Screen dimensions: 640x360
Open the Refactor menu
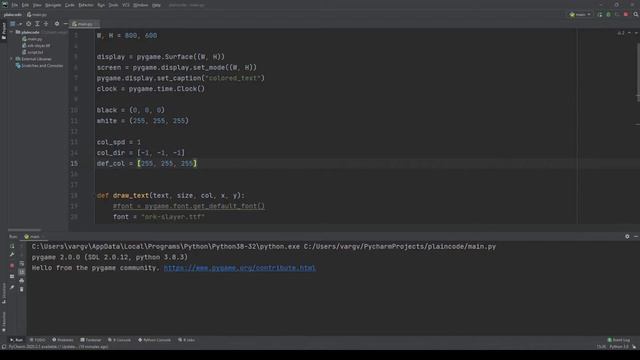(x=86, y=5)
